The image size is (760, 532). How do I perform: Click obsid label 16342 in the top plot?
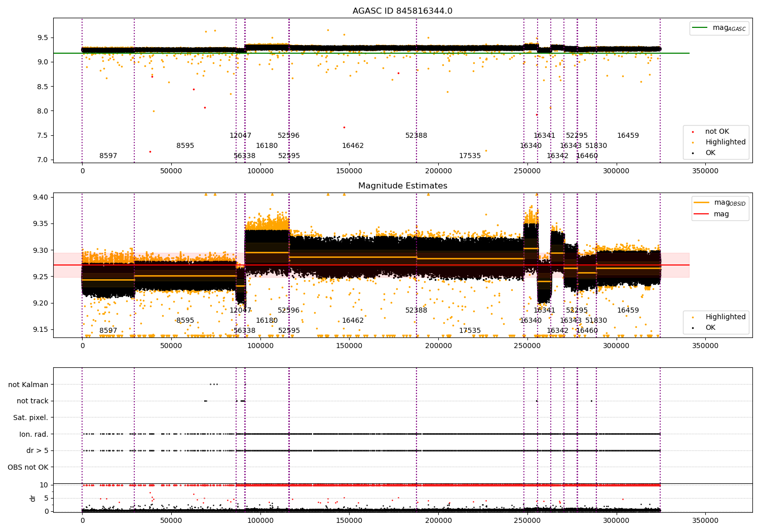point(557,156)
